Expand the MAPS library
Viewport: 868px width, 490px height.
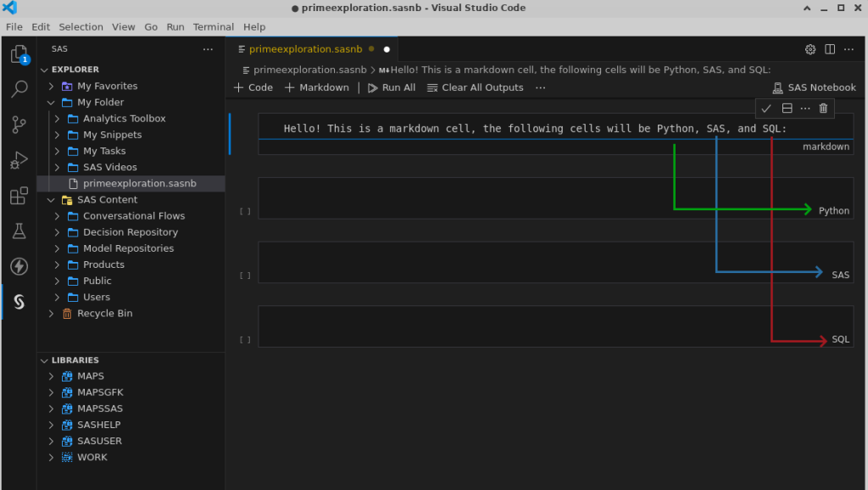point(51,376)
